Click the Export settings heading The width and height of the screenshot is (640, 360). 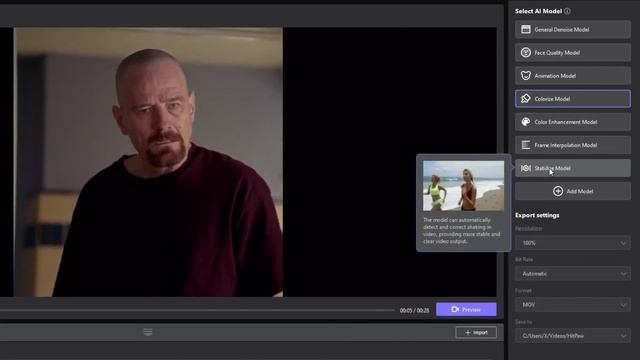tap(537, 215)
